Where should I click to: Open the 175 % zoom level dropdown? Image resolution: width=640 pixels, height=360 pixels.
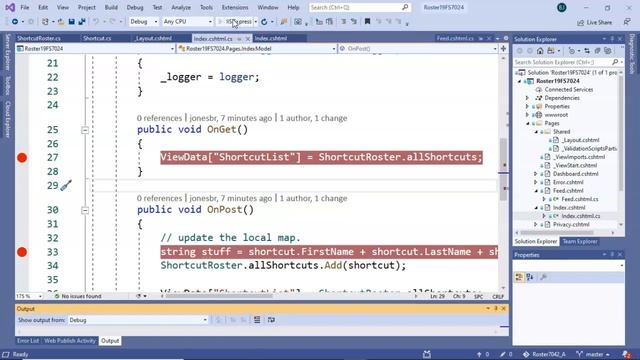pos(29,296)
